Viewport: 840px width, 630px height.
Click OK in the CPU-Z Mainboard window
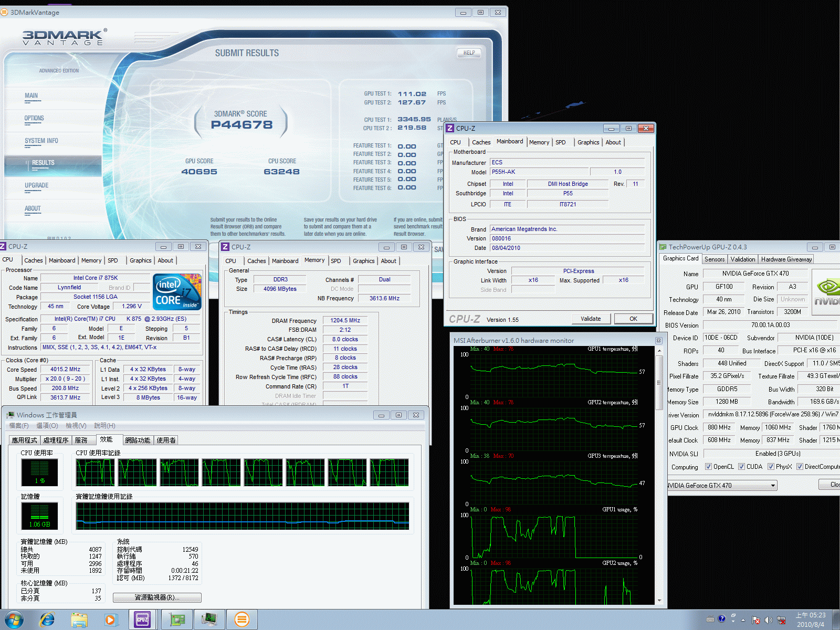[633, 319]
